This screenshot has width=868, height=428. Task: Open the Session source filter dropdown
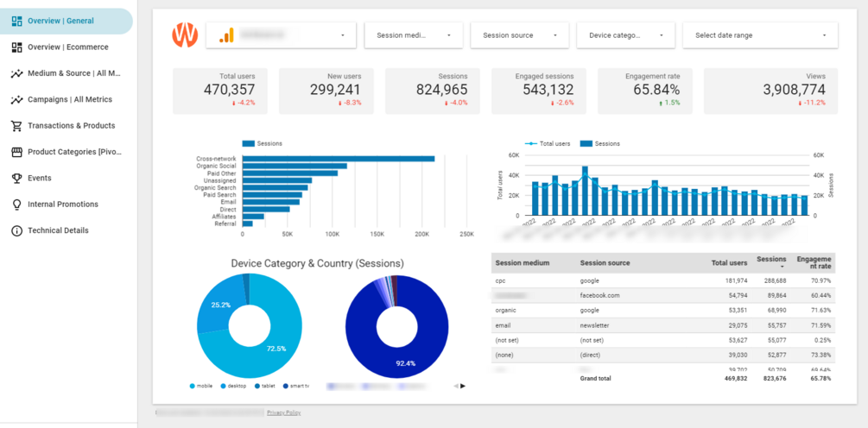[520, 35]
